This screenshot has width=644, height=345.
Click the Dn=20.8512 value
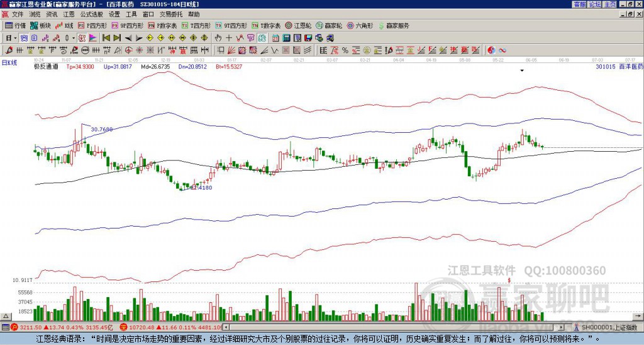pos(192,66)
